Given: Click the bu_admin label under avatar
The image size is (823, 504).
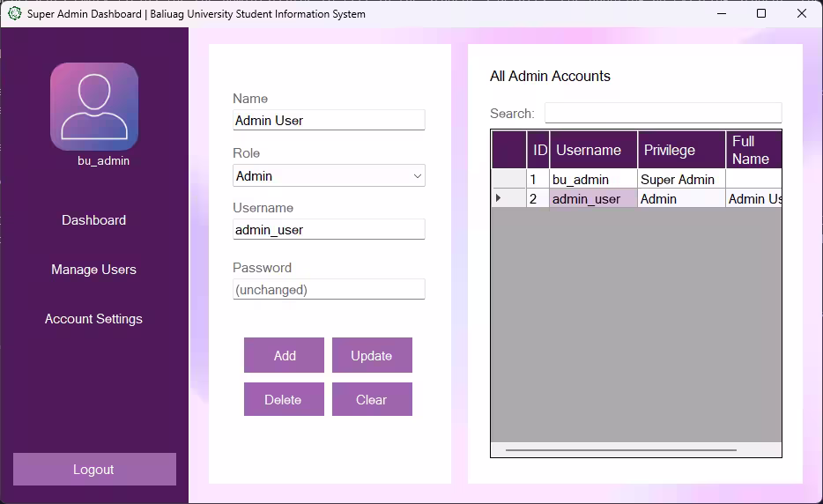Looking at the screenshot, I should [103, 160].
